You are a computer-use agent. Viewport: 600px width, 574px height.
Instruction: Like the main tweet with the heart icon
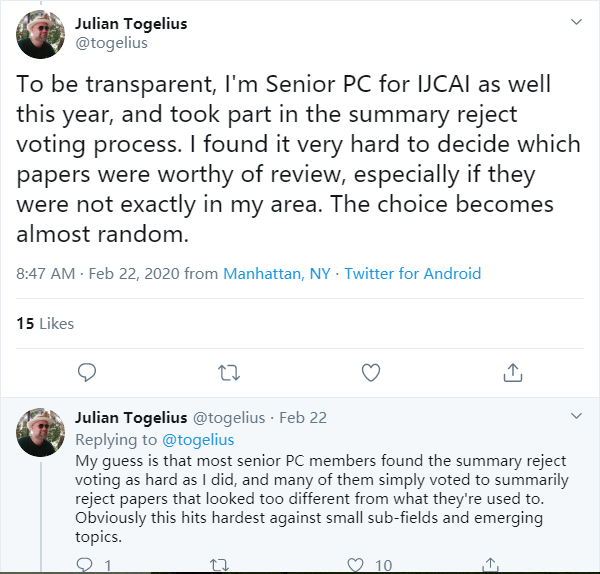tap(371, 373)
